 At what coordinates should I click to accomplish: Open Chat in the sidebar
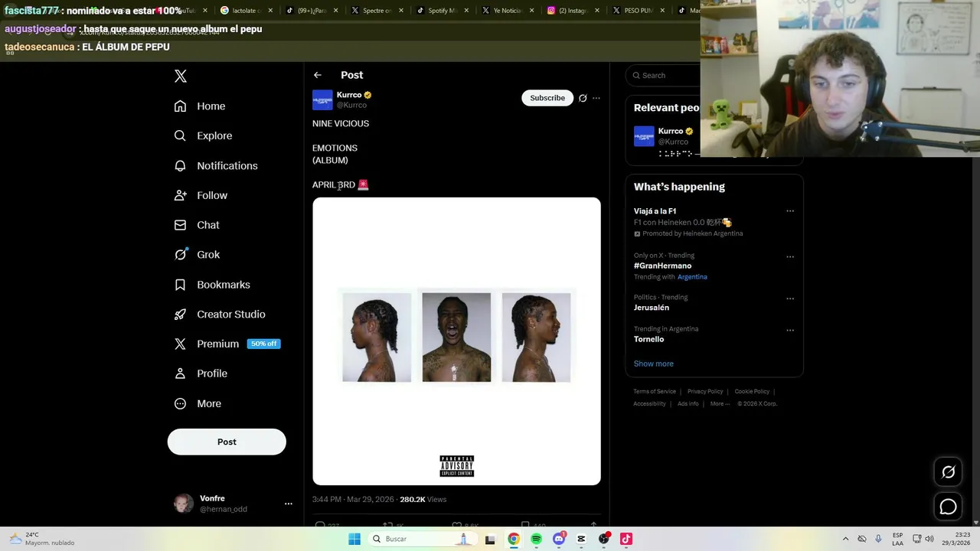[x=197, y=225]
